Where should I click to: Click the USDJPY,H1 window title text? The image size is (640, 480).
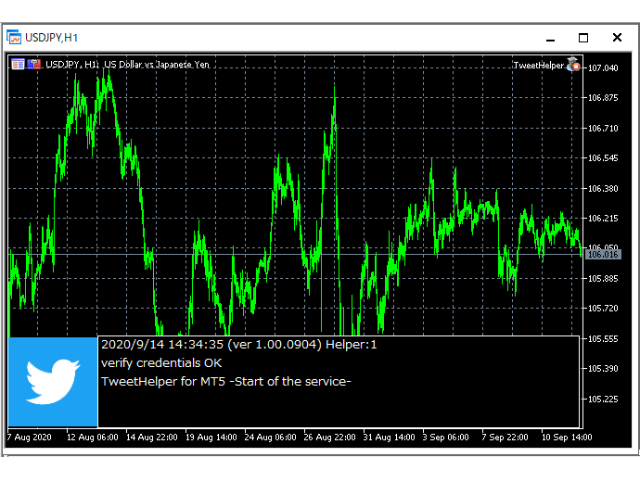tap(52, 37)
